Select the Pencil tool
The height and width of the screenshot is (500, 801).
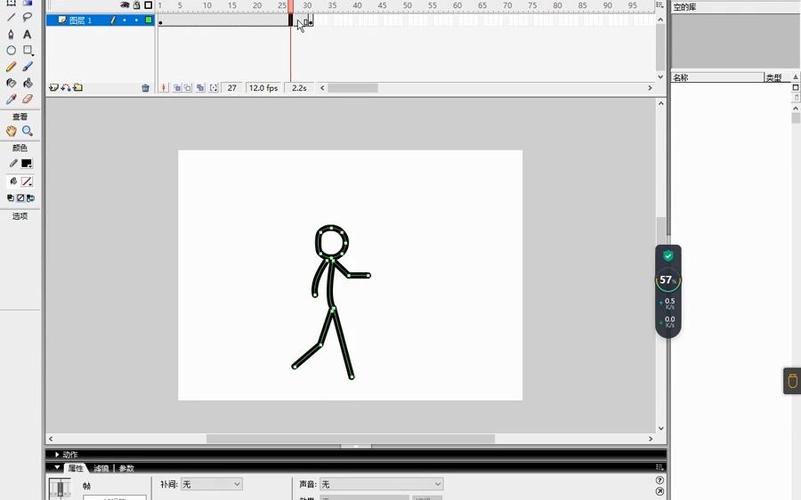[11, 67]
